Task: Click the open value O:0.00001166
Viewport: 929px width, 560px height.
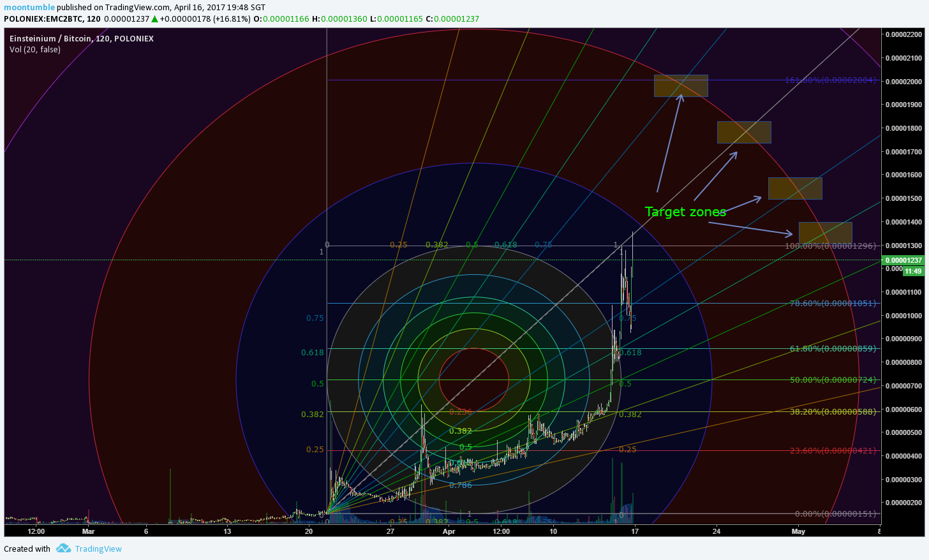Action: coord(281,19)
